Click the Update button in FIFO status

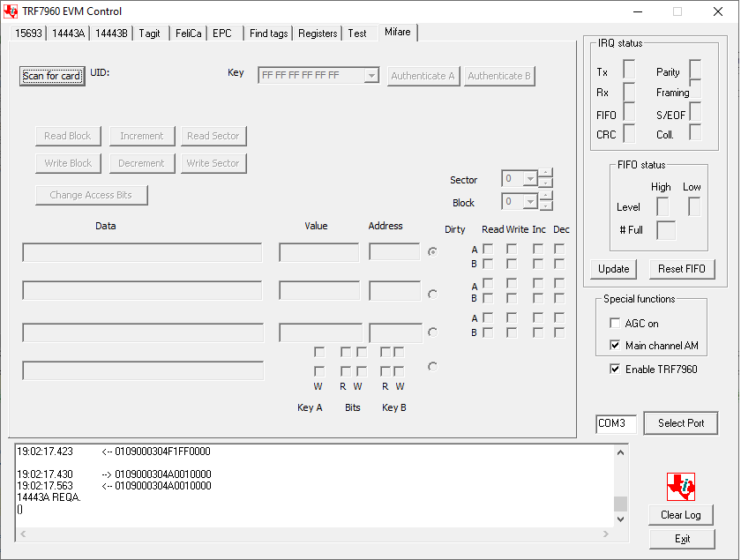(x=613, y=269)
